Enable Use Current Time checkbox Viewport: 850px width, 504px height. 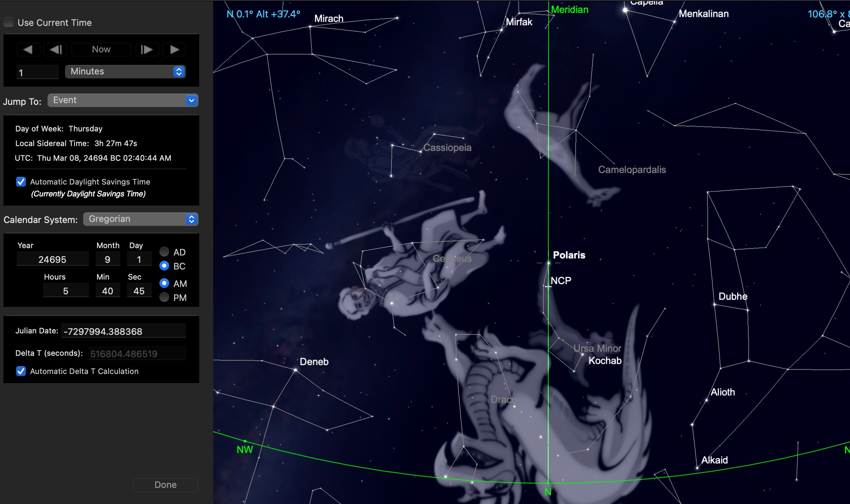point(9,23)
